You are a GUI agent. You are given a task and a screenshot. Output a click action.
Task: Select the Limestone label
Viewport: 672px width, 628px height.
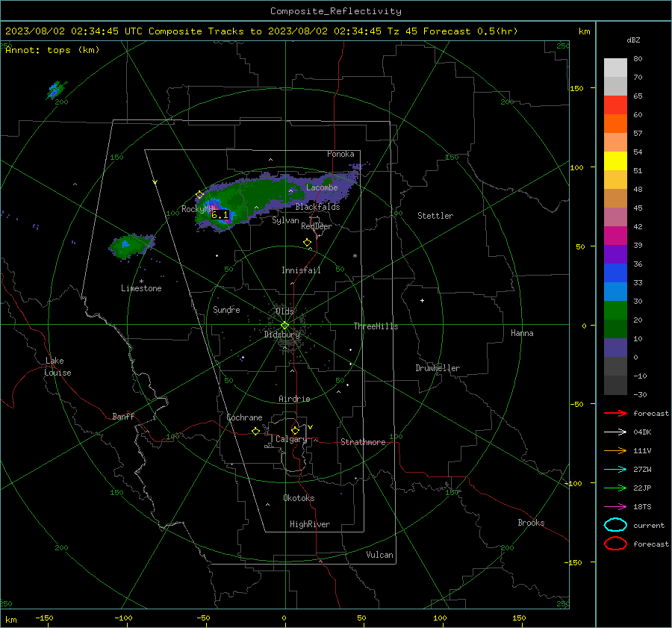141,288
